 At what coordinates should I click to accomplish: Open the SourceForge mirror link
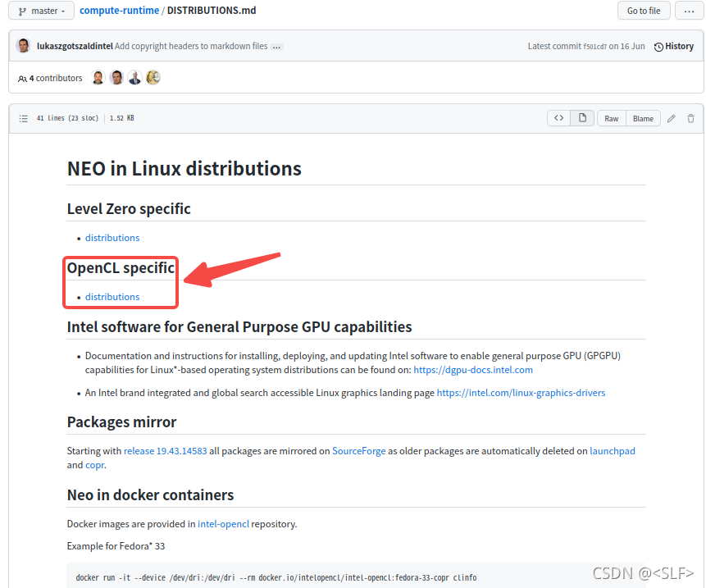[359, 451]
